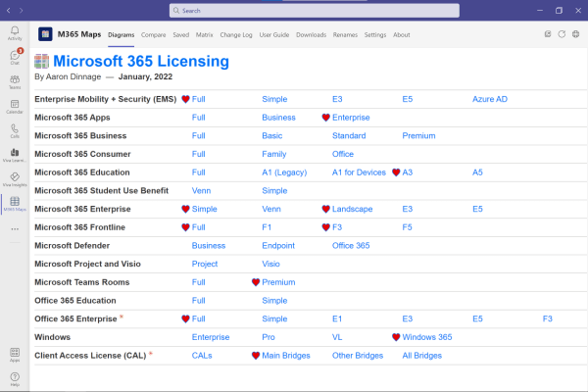This screenshot has width=588, height=392.
Task: Open Microsoft 365 Enterprise E5 diagram
Action: (477, 209)
